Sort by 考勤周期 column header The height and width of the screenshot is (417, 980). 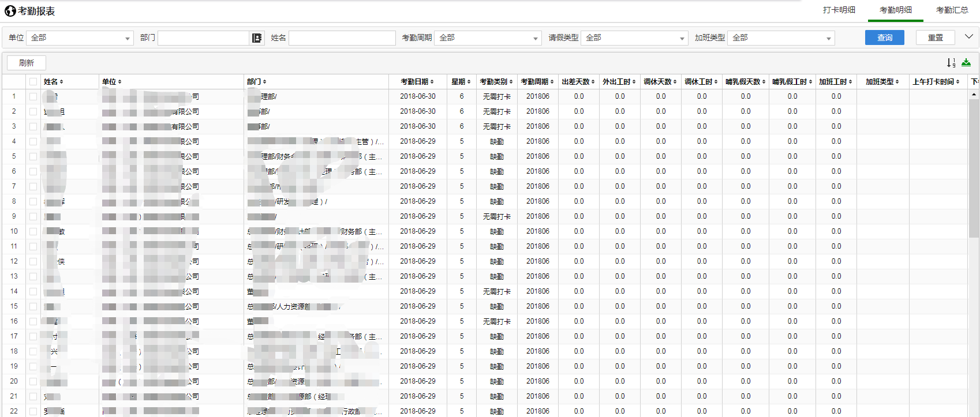537,82
